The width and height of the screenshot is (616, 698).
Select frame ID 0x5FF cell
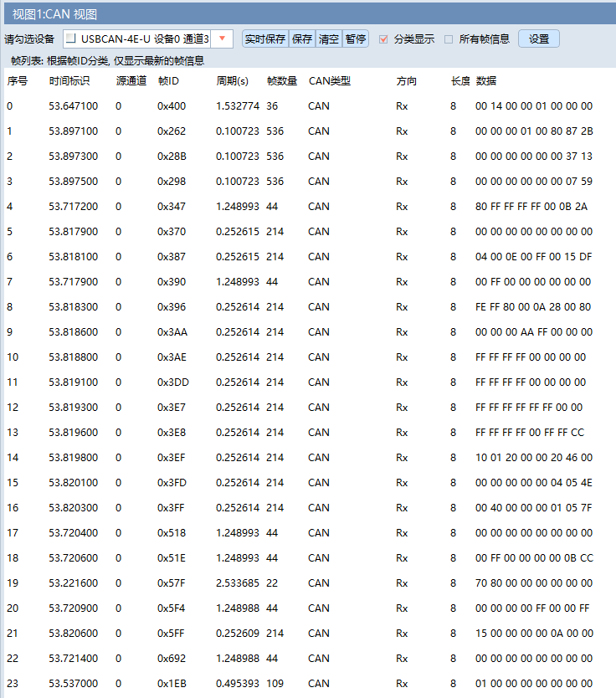pos(171,633)
